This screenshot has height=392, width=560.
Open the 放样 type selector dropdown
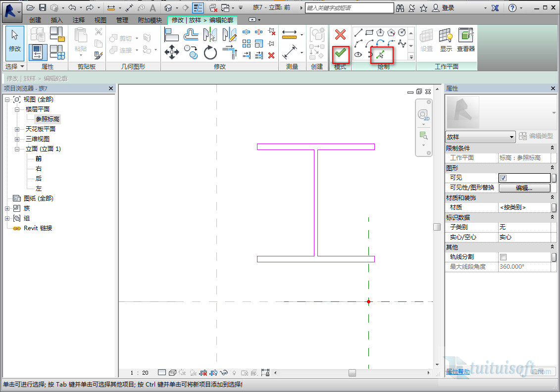click(x=512, y=137)
